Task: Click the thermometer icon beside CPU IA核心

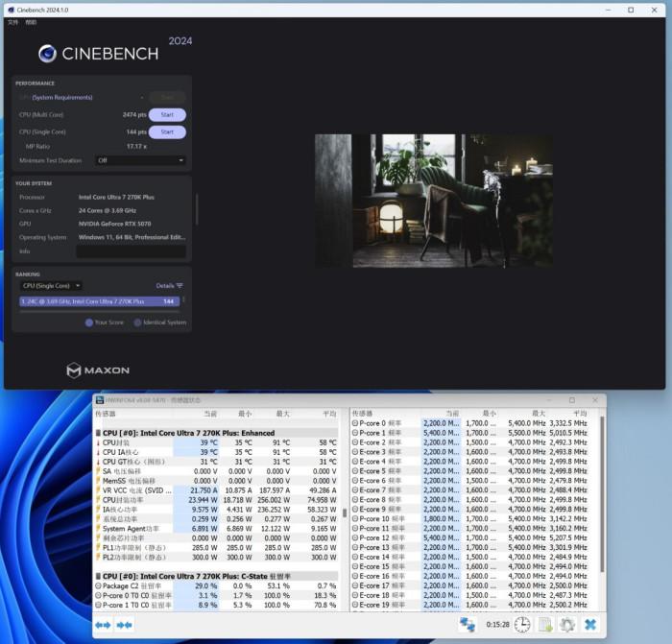Action: click(x=98, y=452)
